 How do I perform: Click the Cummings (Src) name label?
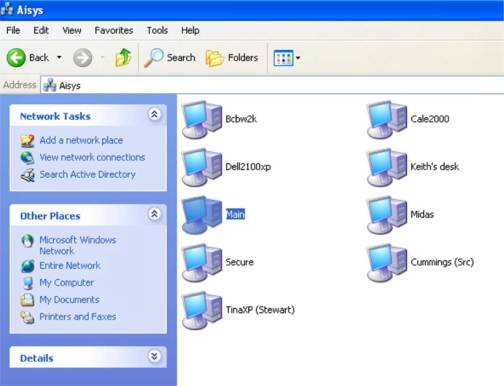coord(442,262)
